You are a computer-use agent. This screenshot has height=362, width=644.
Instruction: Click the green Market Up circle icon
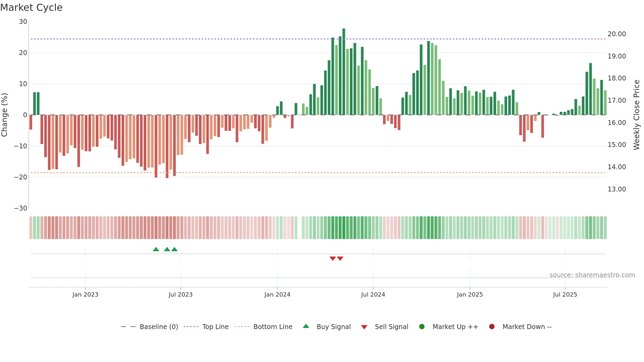click(422, 327)
